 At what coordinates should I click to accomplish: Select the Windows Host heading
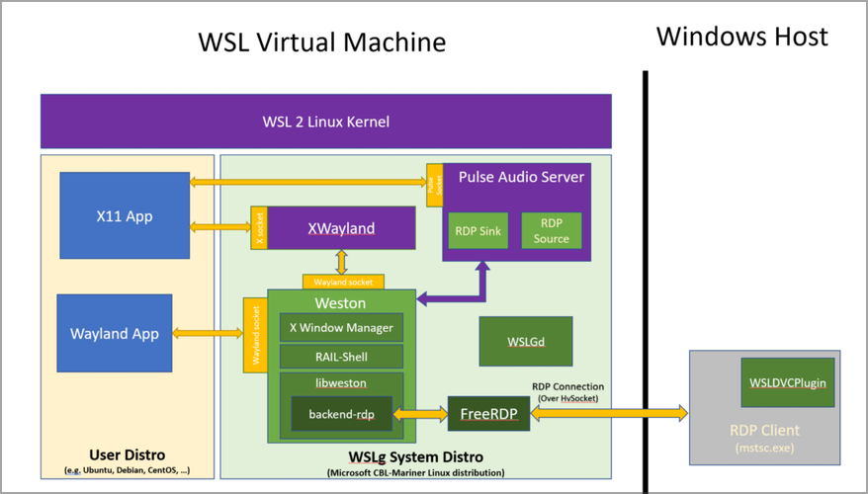(741, 37)
